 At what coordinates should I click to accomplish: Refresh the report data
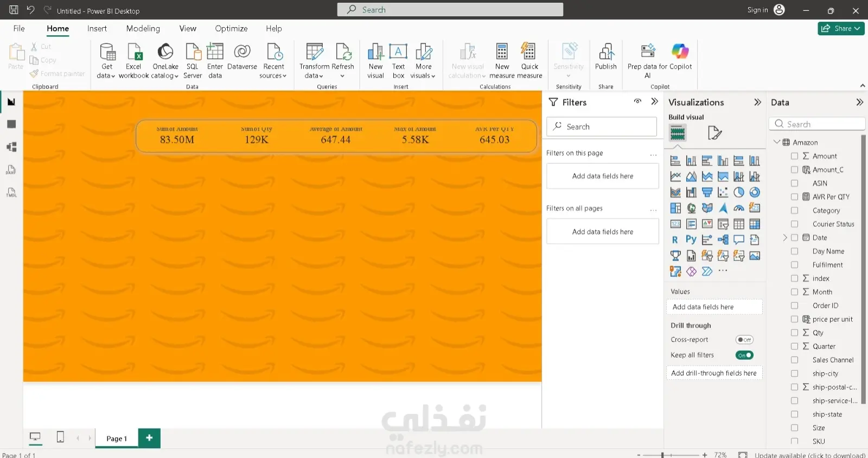(343, 61)
